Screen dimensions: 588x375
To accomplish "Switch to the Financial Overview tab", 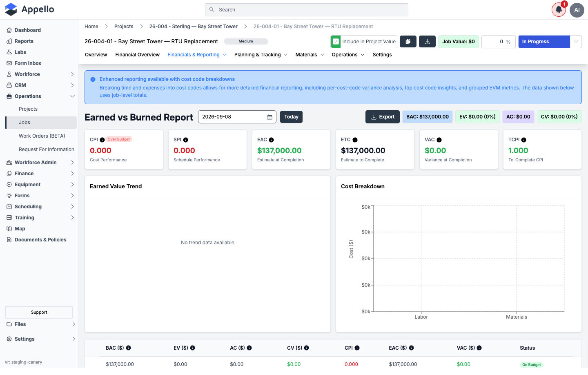I will point(137,55).
